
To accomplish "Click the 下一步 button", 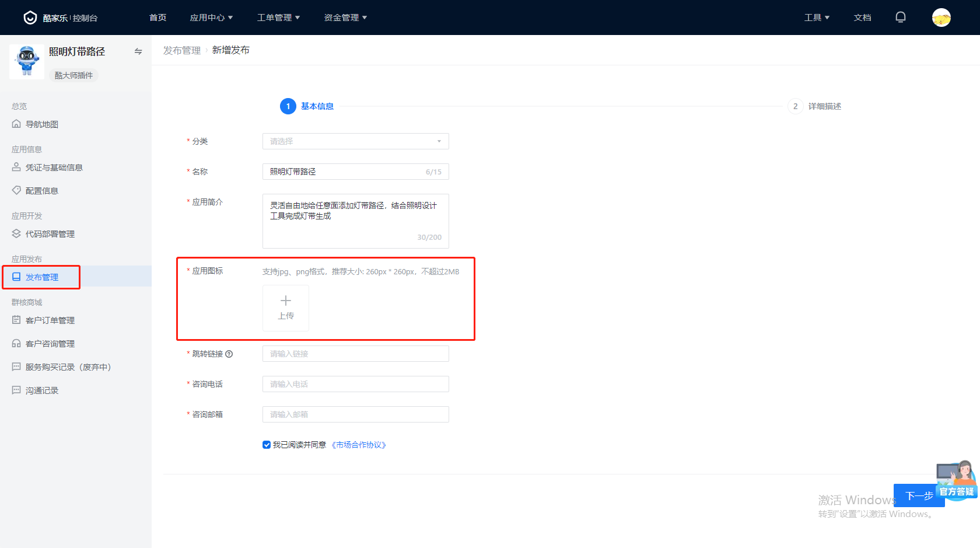I will pyautogui.click(x=919, y=495).
